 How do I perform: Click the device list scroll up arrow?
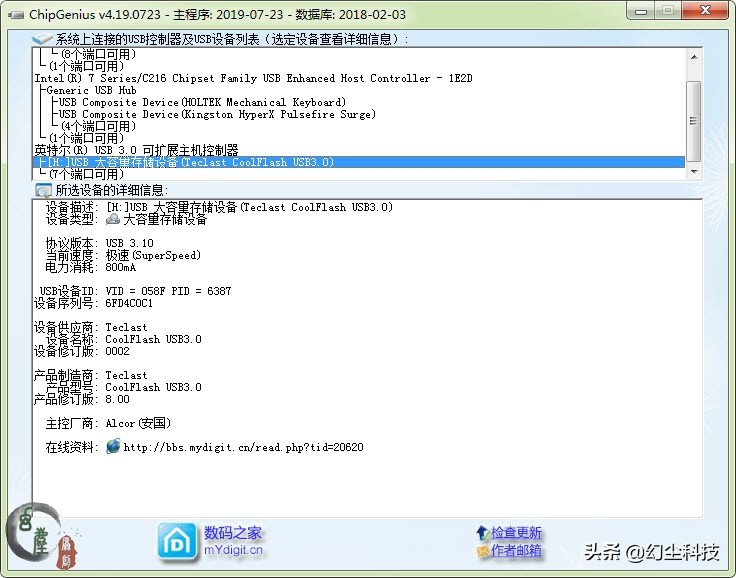point(694,57)
